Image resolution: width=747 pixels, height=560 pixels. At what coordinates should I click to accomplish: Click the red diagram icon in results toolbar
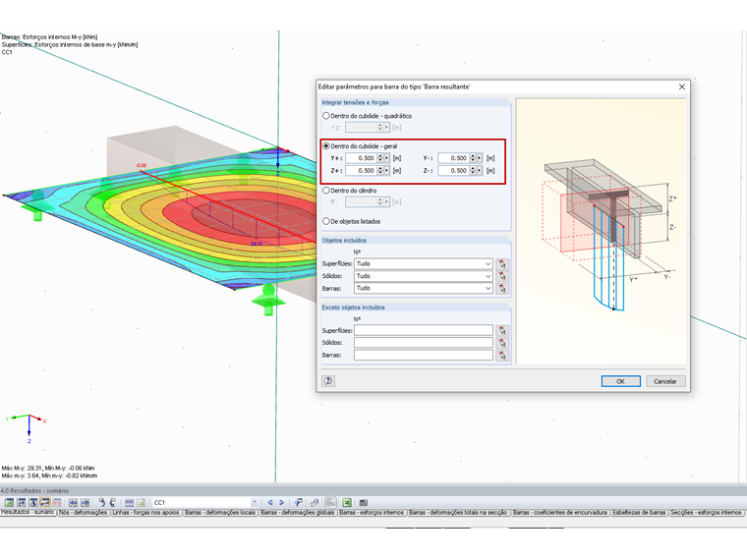(x=57, y=502)
